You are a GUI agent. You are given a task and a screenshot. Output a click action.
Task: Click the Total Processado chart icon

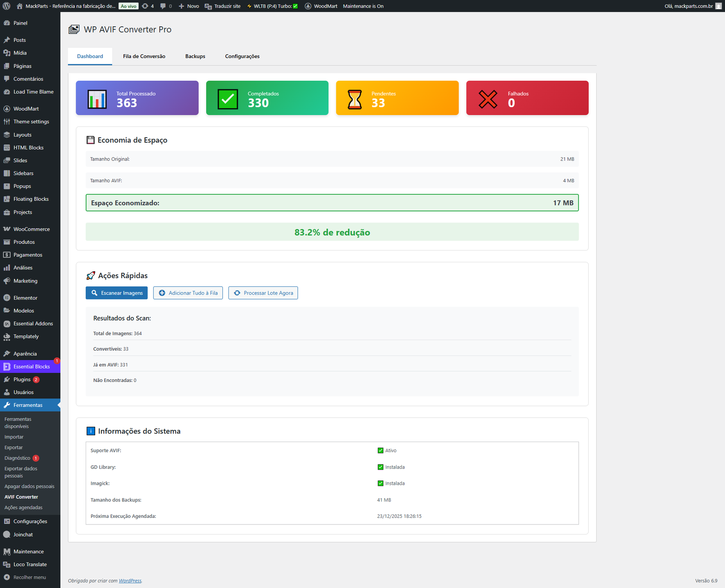[97, 99]
